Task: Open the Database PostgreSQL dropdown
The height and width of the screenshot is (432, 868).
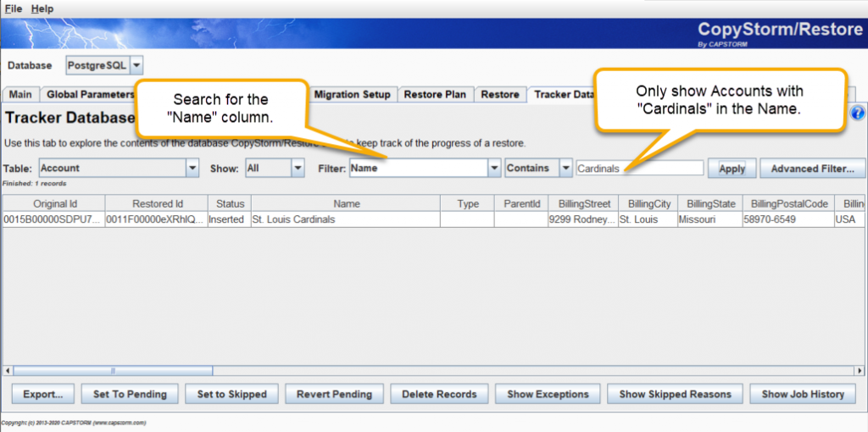Action: (104, 66)
